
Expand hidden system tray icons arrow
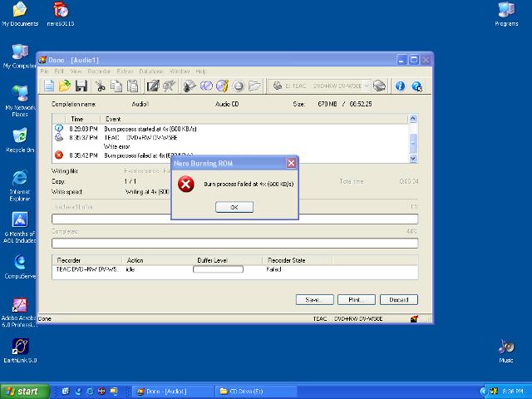483,392
